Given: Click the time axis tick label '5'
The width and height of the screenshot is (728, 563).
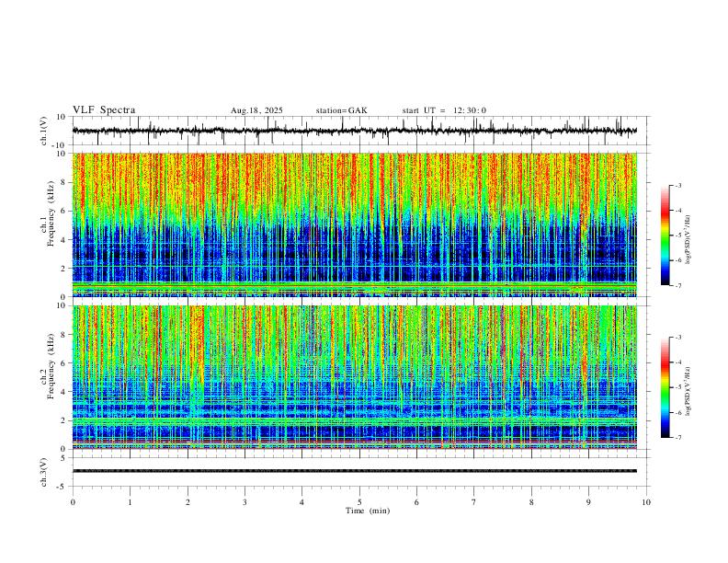Looking at the screenshot, I should pos(359,502).
